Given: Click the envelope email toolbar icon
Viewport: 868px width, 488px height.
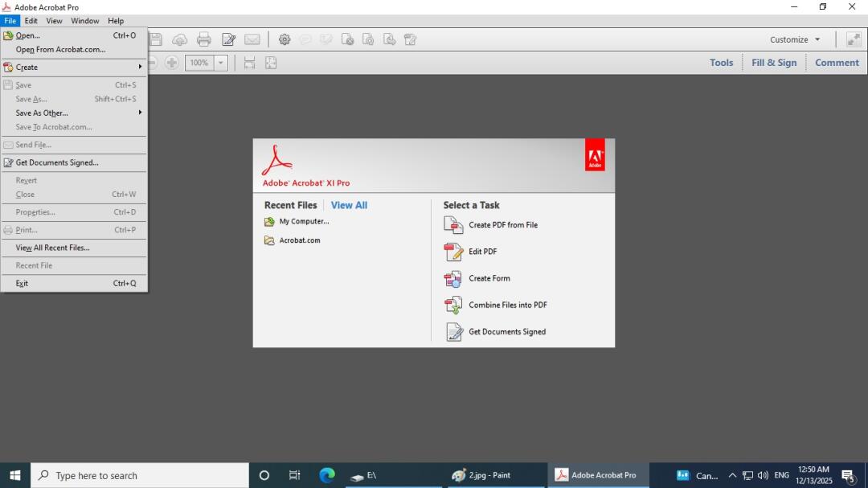Looking at the screenshot, I should (x=252, y=39).
